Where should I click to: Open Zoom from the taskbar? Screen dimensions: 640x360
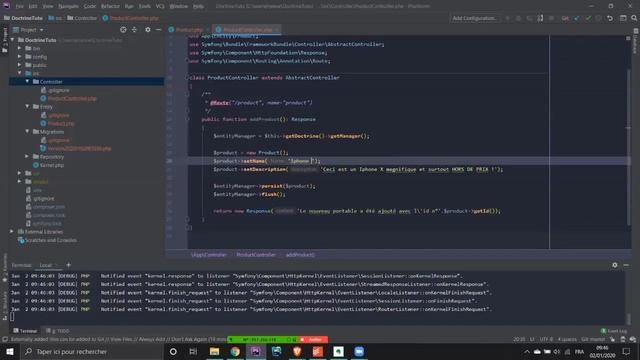click(359, 351)
